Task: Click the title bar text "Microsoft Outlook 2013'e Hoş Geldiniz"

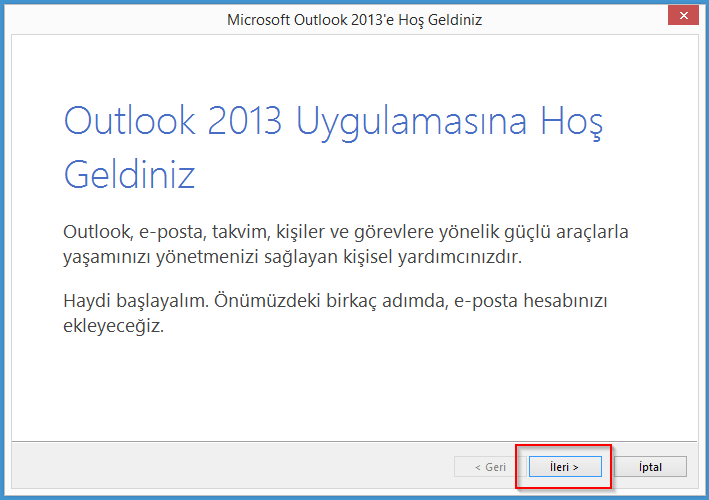Action: (x=354, y=19)
